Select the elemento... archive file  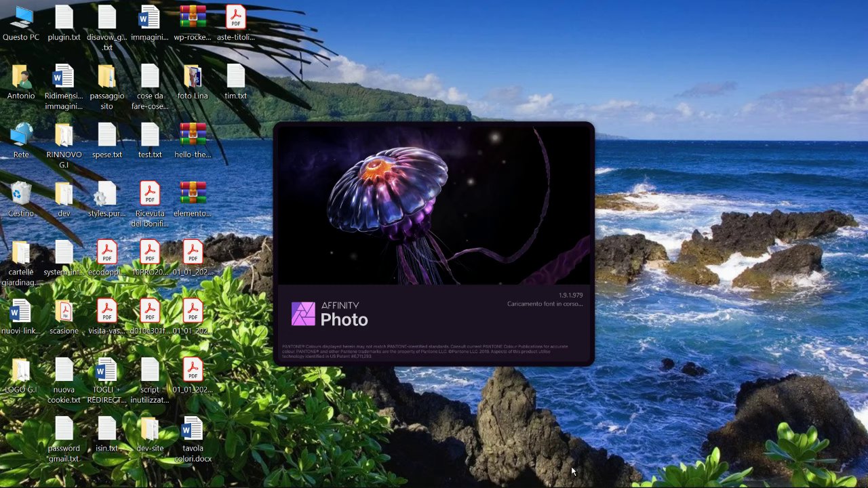click(x=193, y=200)
